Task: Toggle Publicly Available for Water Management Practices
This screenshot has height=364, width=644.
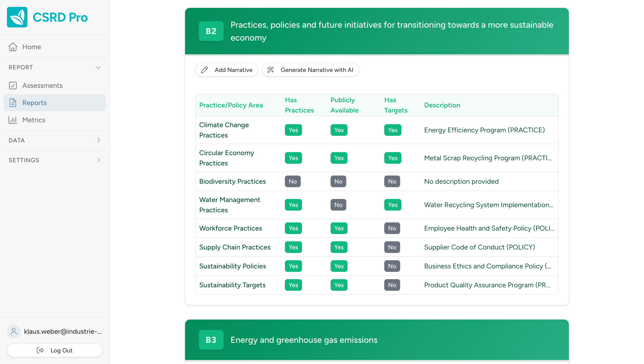Action: pyautogui.click(x=338, y=205)
